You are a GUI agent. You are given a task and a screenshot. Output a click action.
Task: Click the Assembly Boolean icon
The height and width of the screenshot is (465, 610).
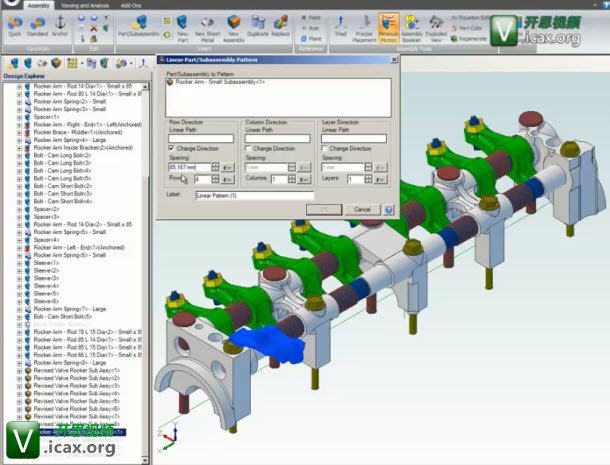(412, 24)
